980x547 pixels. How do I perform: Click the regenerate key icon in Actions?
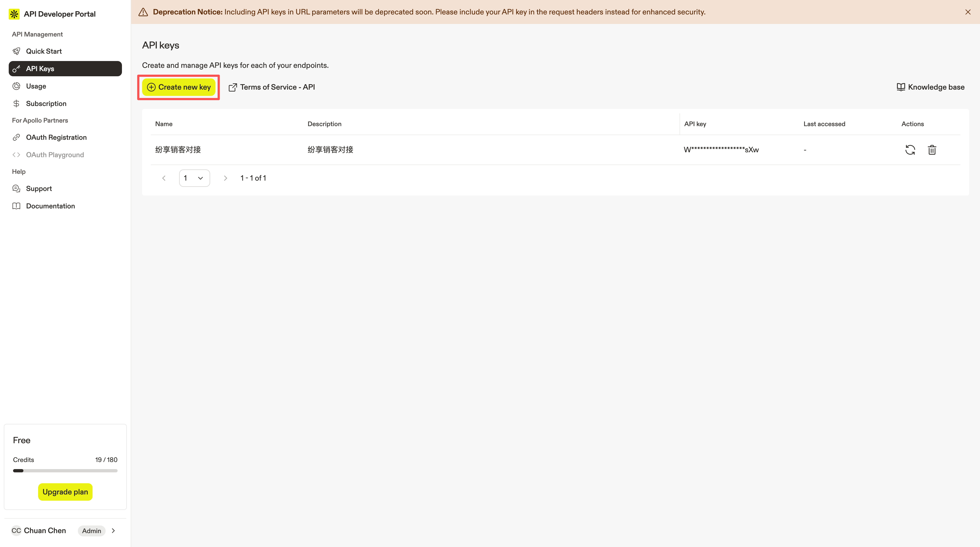point(910,150)
